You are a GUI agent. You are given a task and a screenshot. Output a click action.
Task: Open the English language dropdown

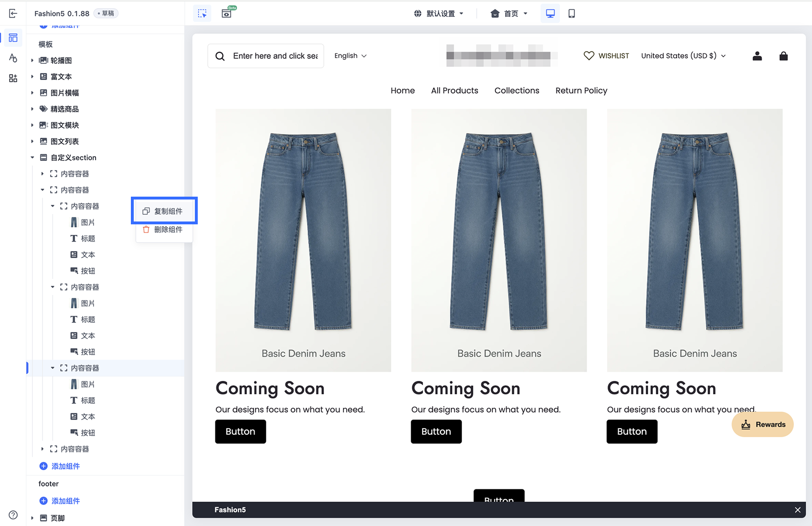[351, 56]
